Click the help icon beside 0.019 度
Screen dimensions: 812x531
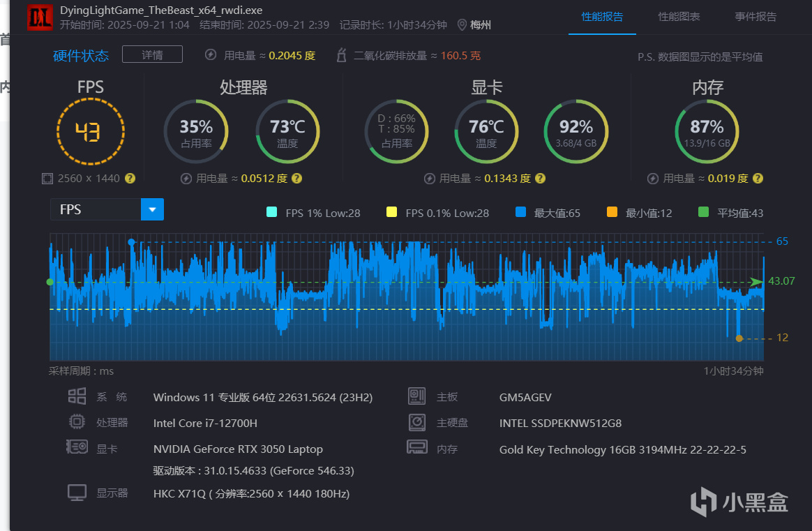pyautogui.click(x=758, y=178)
